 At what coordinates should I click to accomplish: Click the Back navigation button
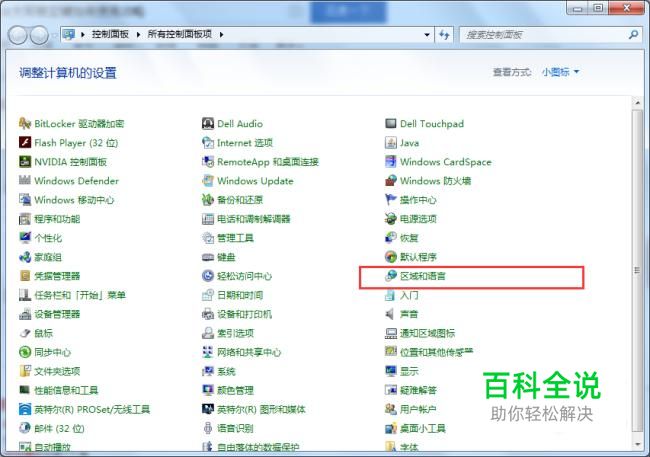(x=18, y=35)
